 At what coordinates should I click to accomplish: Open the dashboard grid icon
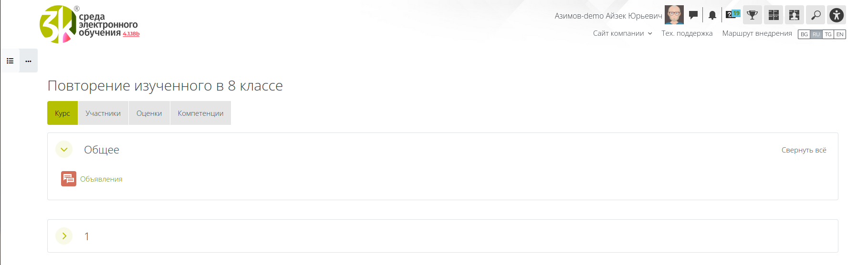(x=774, y=15)
